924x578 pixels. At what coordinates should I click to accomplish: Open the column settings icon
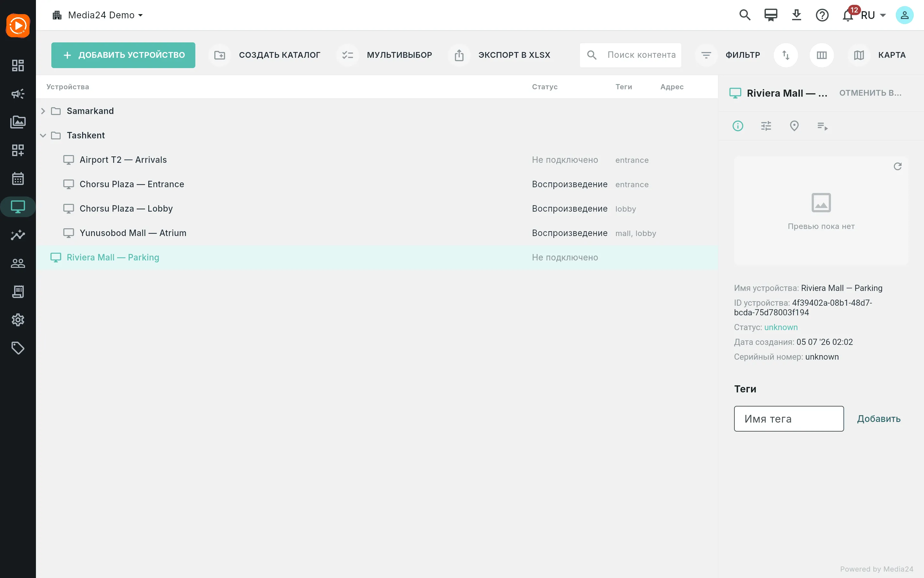[822, 55]
